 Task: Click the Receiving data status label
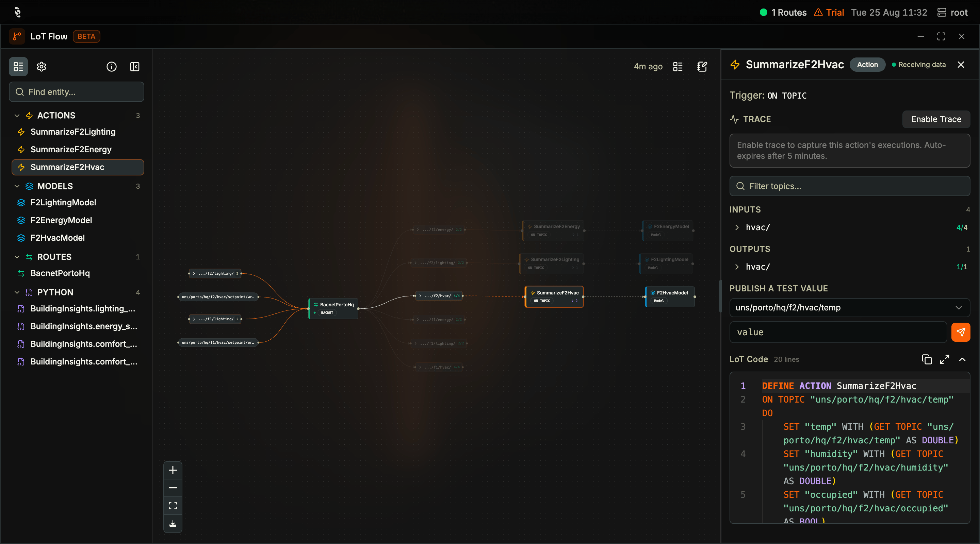pos(919,65)
